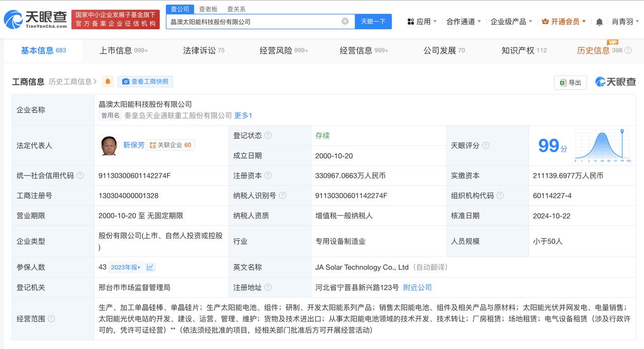Screen dimensions: 644x349
Task: Open 关联企业 60 for 靳保芳
Action: click(x=170, y=145)
